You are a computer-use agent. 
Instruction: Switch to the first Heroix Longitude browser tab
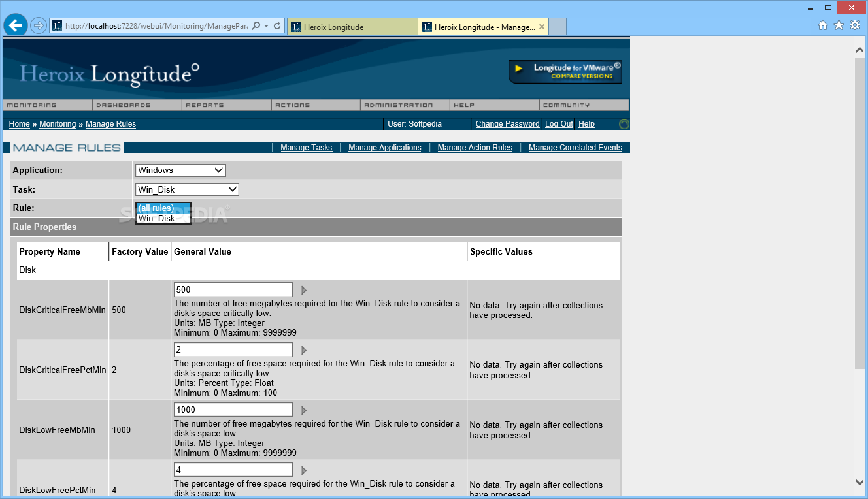click(x=352, y=27)
